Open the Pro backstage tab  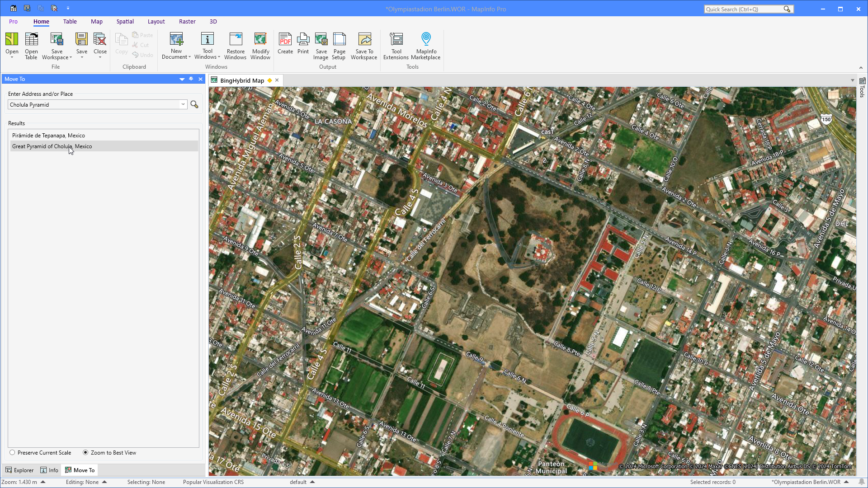point(13,21)
